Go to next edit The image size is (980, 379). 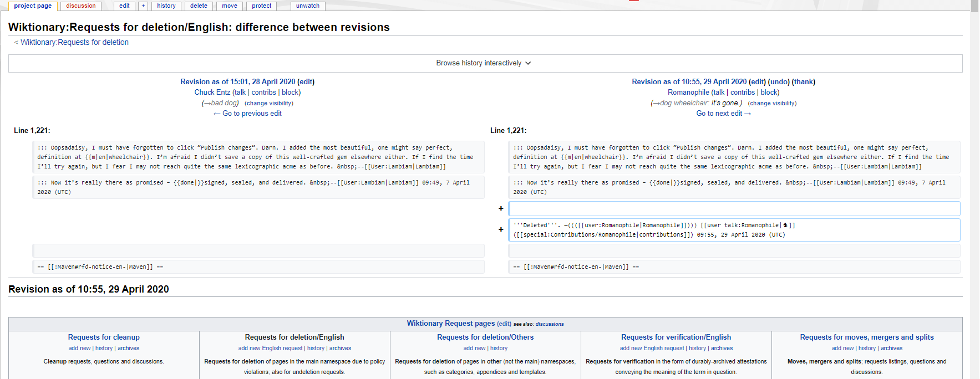click(724, 114)
